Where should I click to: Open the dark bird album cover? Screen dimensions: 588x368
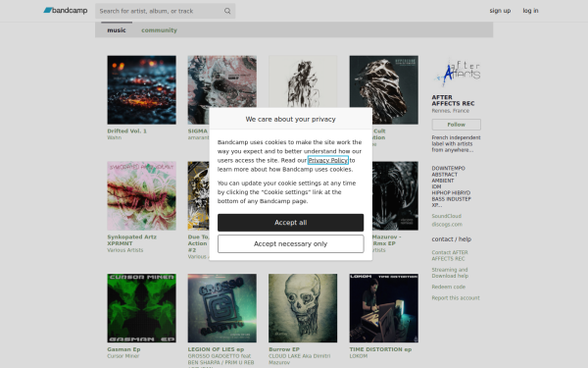(383, 90)
